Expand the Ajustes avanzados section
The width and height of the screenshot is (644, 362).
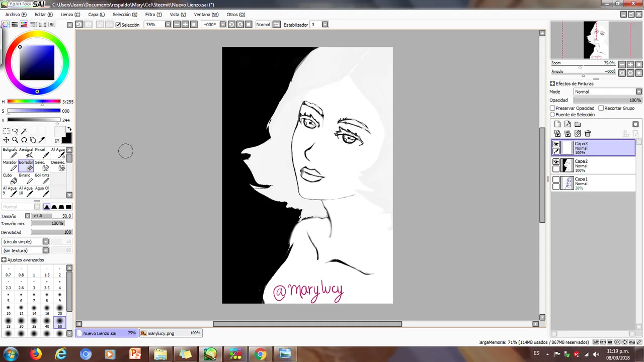coord(4,260)
